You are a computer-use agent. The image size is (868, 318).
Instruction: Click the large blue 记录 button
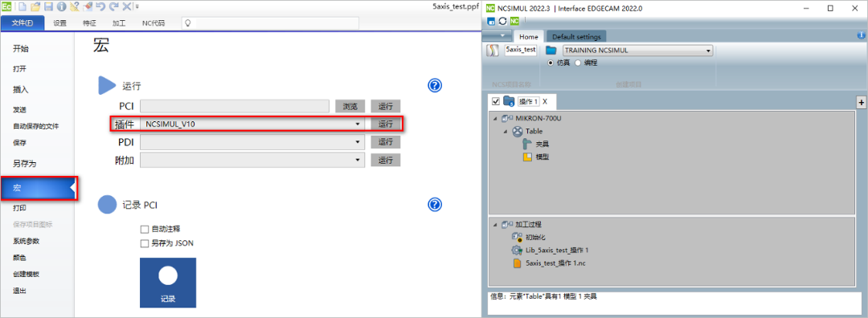point(168,282)
